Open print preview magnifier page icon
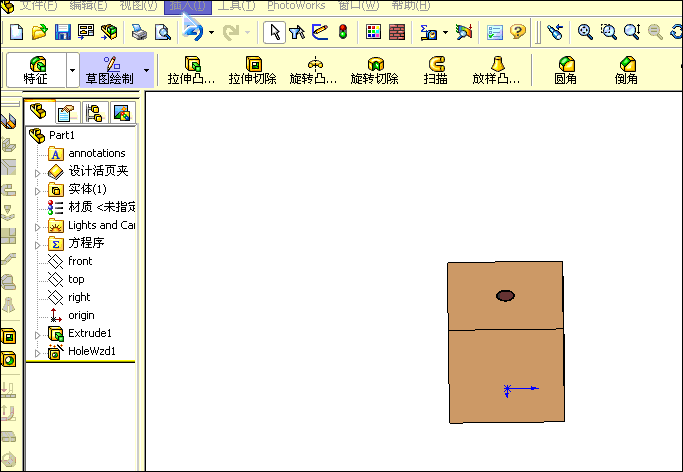This screenshot has width=683, height=472. click(163, 32)
